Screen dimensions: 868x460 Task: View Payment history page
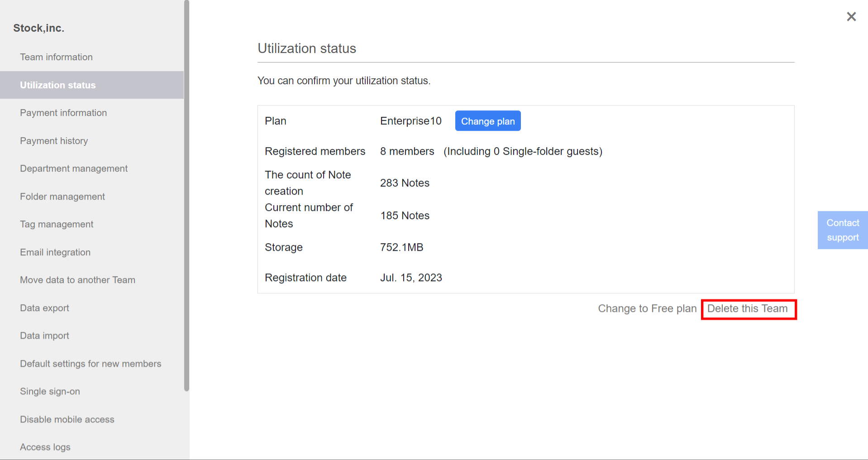tap(54, 141)
